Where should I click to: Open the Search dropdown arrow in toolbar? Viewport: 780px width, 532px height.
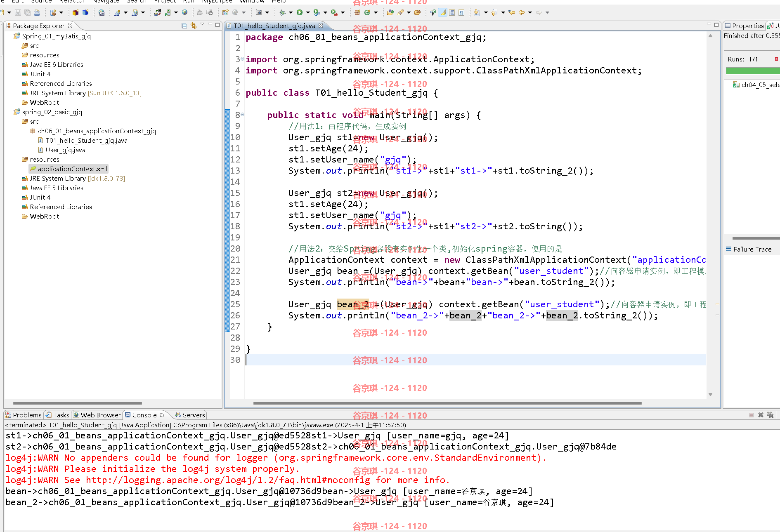click(409, 13)
